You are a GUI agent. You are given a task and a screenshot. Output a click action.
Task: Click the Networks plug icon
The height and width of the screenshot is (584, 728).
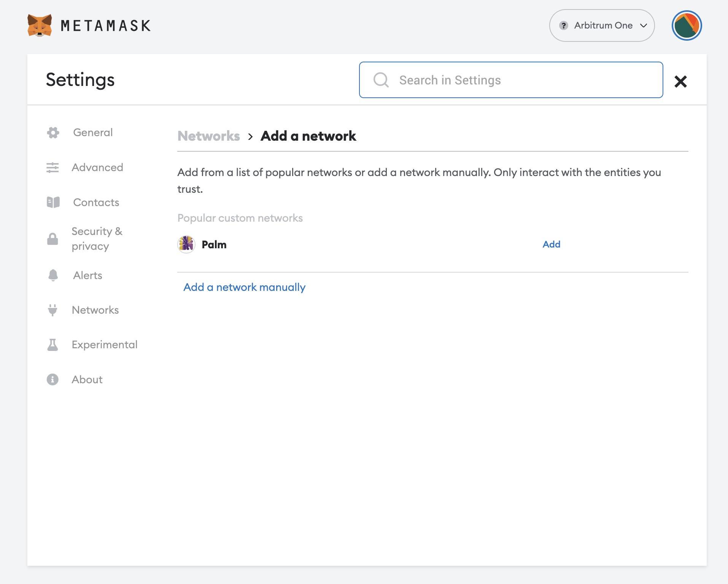click(53, 310)
